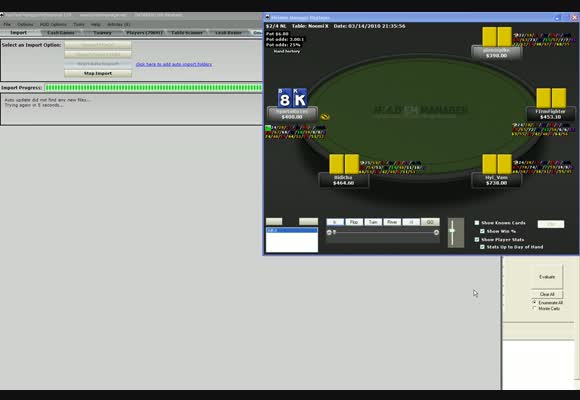580x400 pixels.
Task: Click the plus icon on the replay timeline
Action: (x=436, y=232)
